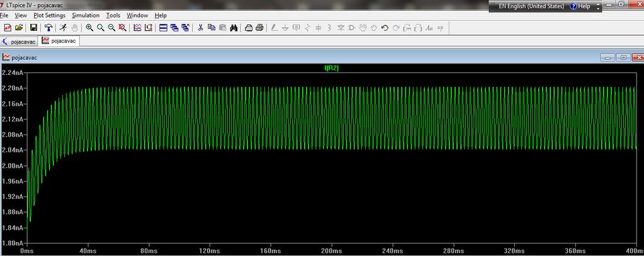Image resolution: width=644 pixels, height=256 pixels.
Task: Open the Component gate icon
Action: pyautogui.click(x=351, y=28)
